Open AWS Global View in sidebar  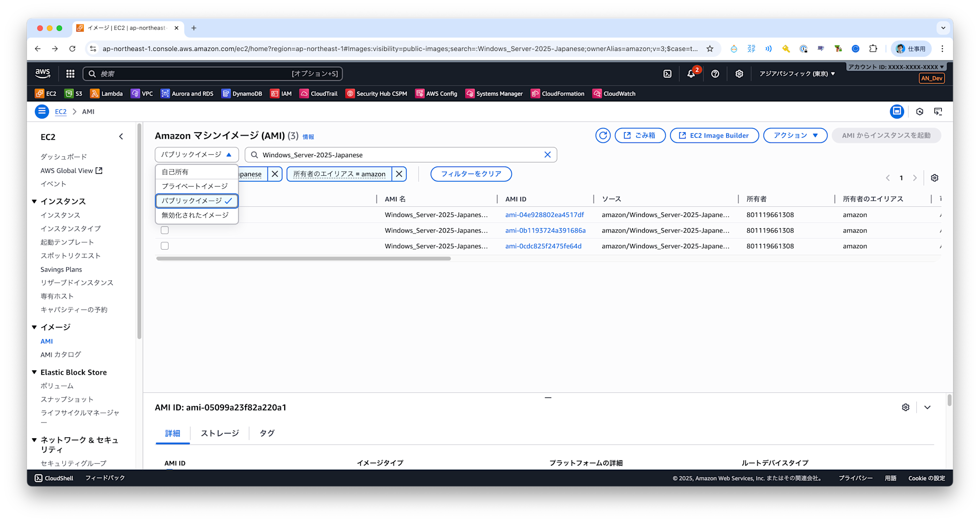click(x=72, y=170)
